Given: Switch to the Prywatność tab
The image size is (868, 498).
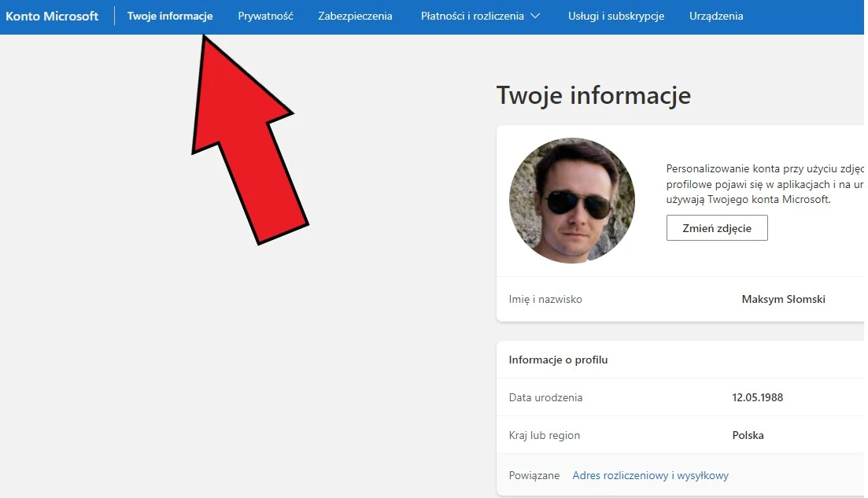Looking at the screenshot, I should pos(265,16).
